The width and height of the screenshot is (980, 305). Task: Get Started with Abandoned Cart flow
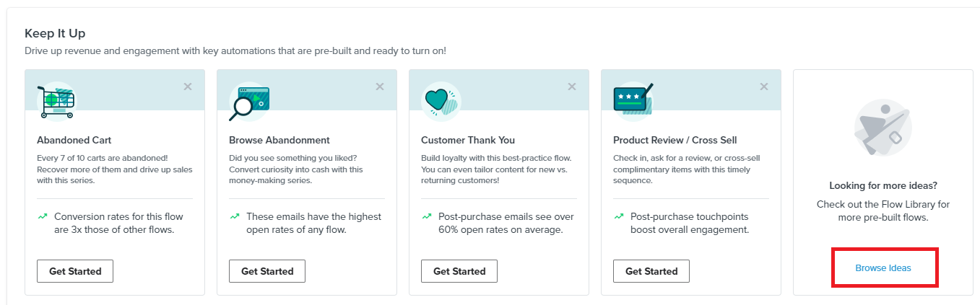[75, 271]
